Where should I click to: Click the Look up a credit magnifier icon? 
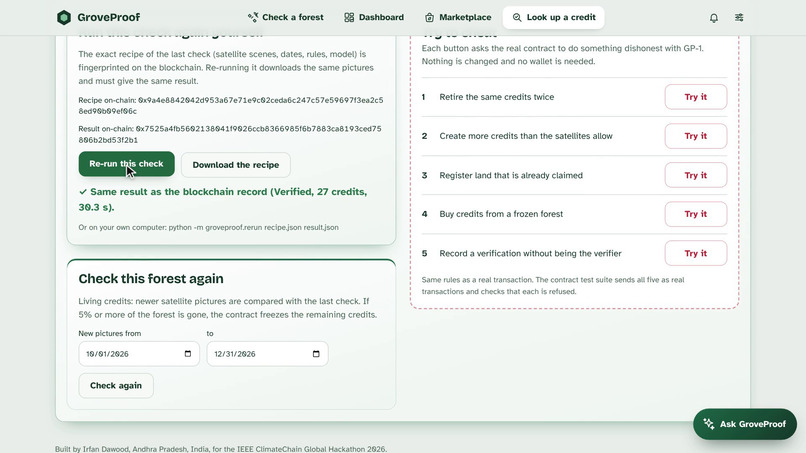coord(517,17)
